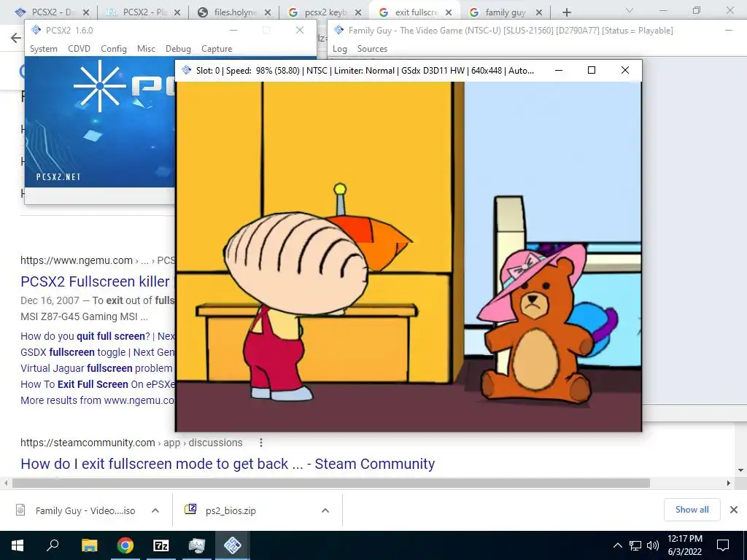Open the System menu in PCSX2
Image resolution: width=747 pixels, height=560 pixels.
click(x=43, y=49)
